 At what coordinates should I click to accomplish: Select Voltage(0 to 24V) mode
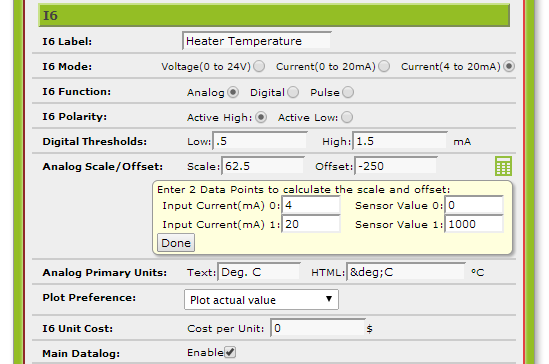click(x=259, y=66)
